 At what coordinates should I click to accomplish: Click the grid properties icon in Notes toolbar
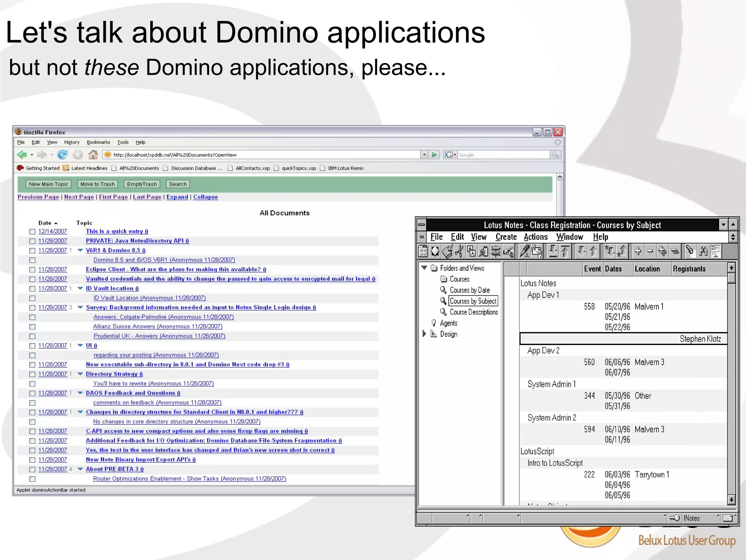pyautogui.click(x=423, y=251)
